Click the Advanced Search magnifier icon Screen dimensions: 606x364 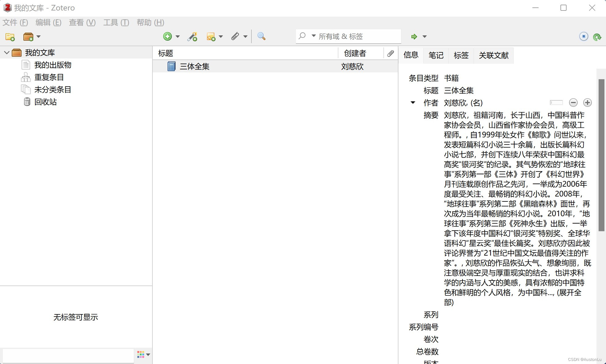(261, 36)
